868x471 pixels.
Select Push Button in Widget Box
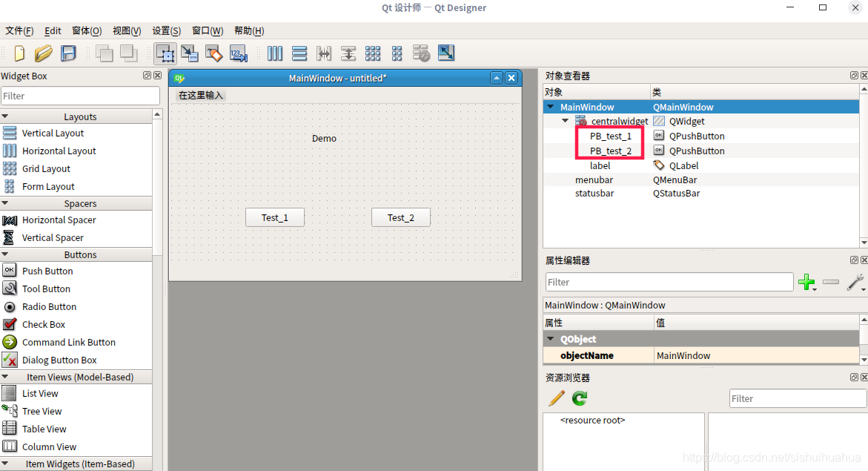(47, 271)
